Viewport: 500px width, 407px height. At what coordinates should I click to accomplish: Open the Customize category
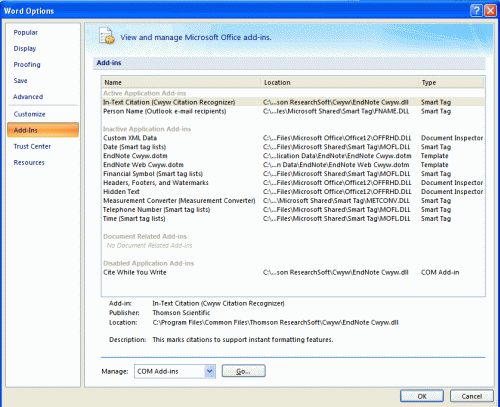29,114
